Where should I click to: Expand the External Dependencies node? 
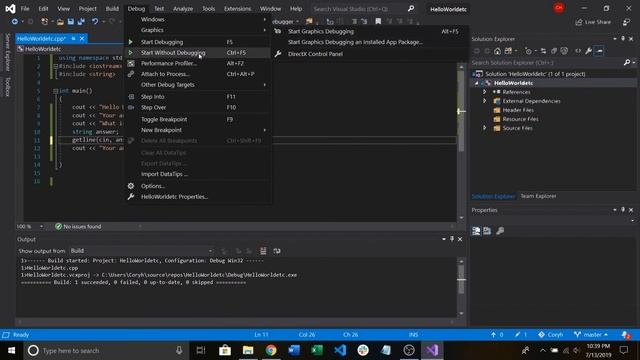[484, 101]
